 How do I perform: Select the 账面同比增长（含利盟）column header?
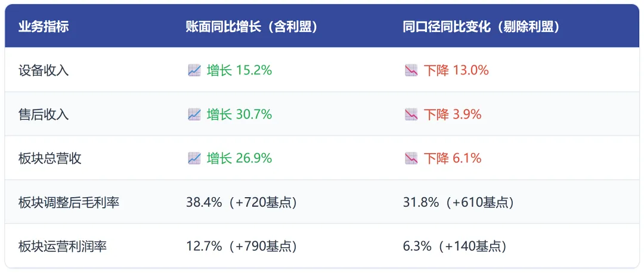coord(252,27)
